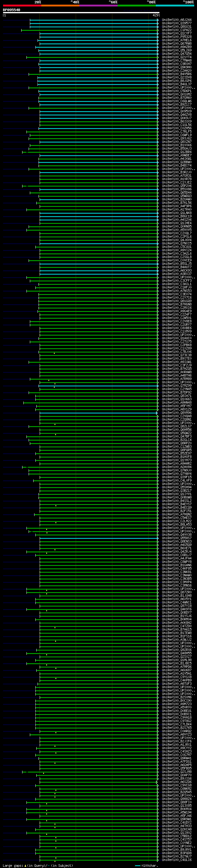Select the UniRef100_B6IUX9 label
This screenshot has height=868, width=197.
(176, 121)
